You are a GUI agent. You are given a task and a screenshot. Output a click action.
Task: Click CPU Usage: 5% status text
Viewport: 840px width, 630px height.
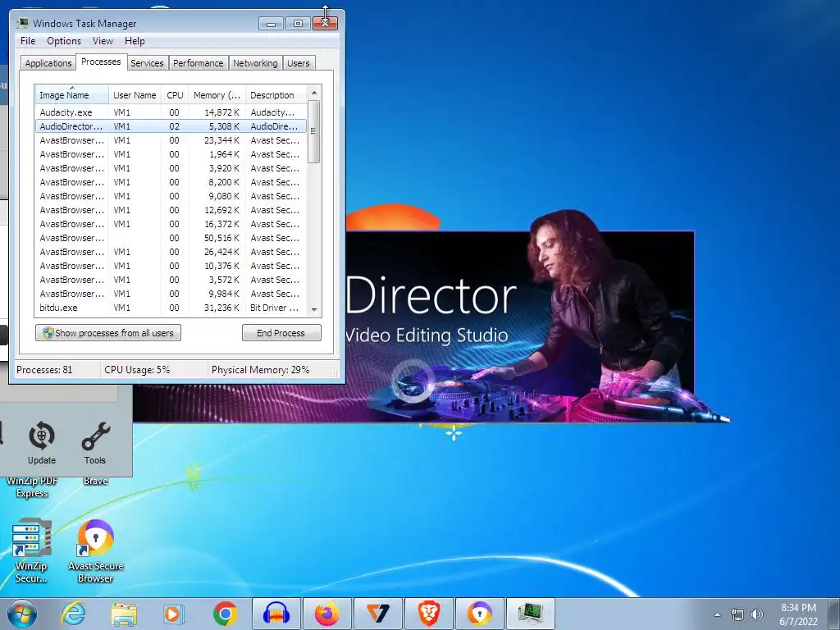point(137,370)
